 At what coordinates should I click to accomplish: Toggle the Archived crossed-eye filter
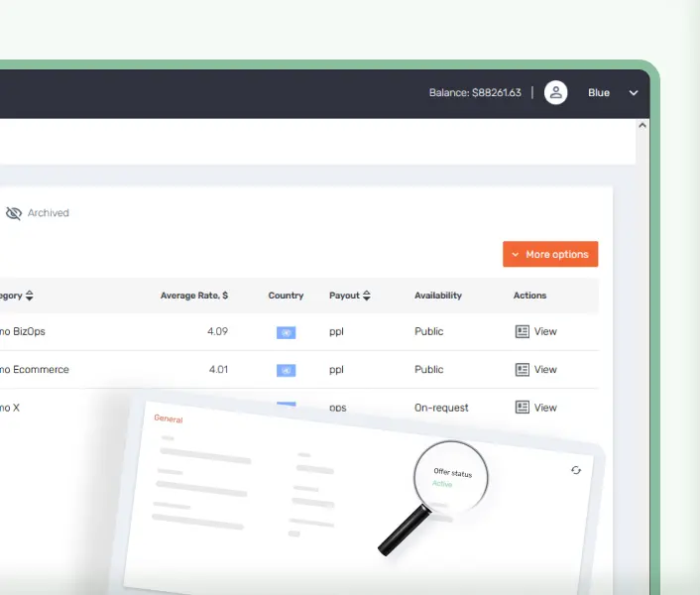click(14, 213)
